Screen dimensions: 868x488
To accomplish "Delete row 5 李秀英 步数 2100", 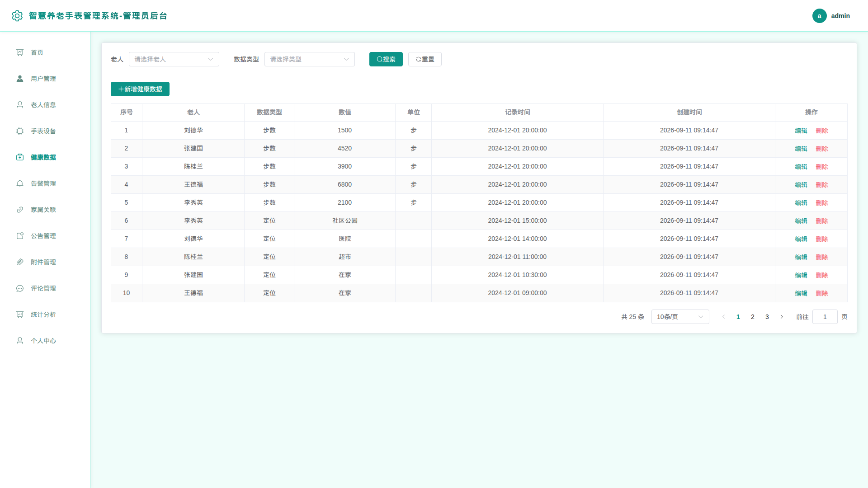I will [x=821, y=203].
